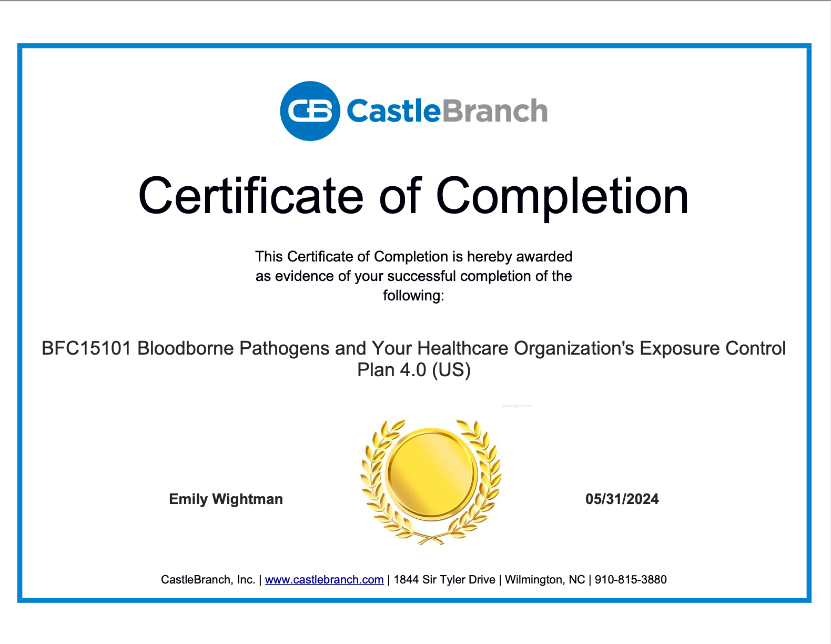This screenshot has width=831, height=644.
Task: Click the gold medal seal
Action: (431, 472)
